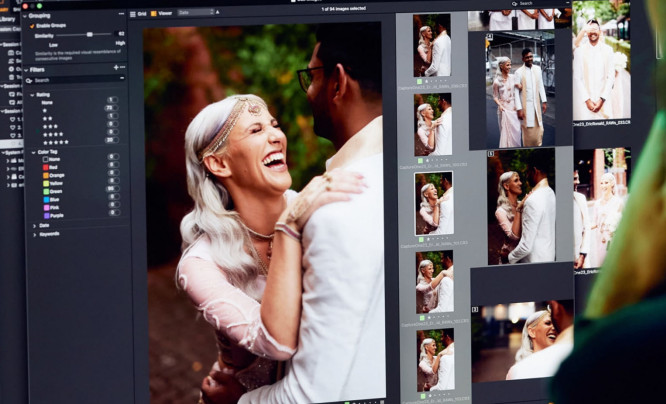Toggle sort direction arrow beside Date dropdown
Screen dimensions: 666x404
217,12
